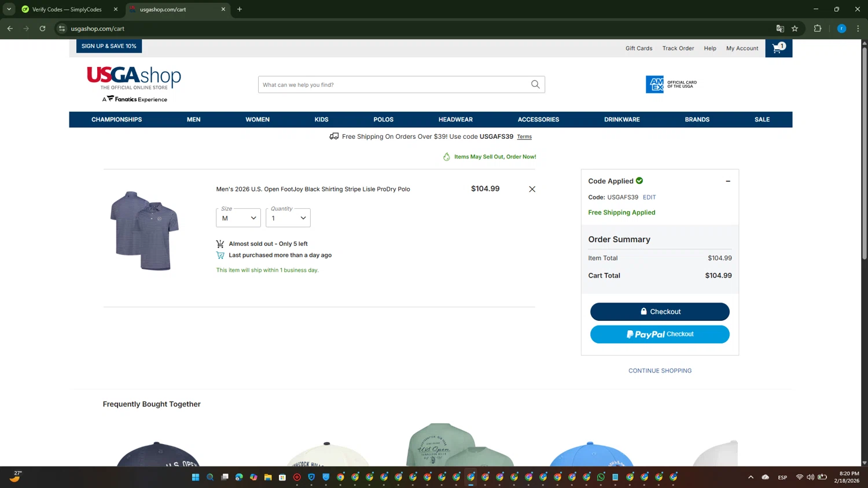Image resolution: width=868 pixels, height=488 pixels.
Task: Click the address bar URL
Action: (x=98, y=28)
